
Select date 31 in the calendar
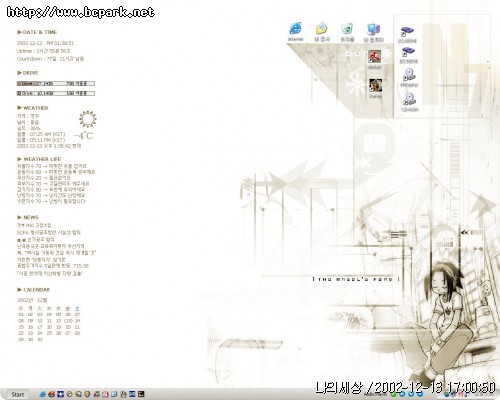tap(40, 339)
